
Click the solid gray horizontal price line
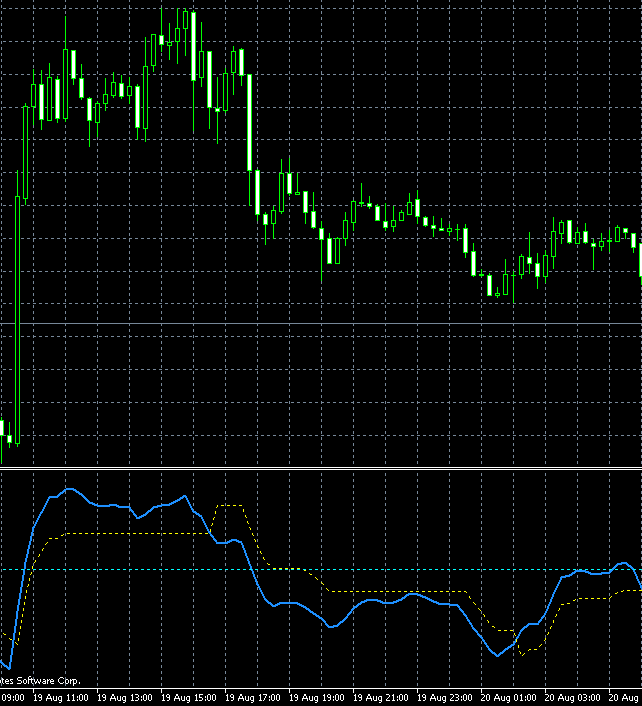point(320,324)
